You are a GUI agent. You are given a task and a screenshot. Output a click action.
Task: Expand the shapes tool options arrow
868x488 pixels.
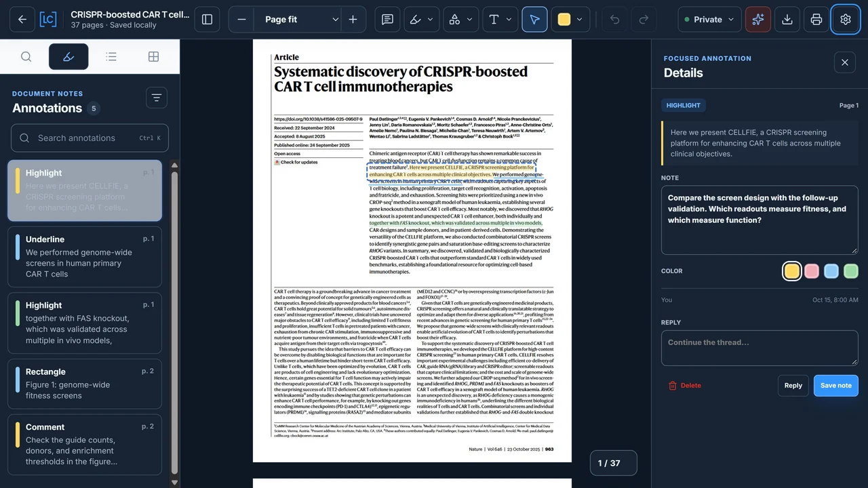[469, 20]
